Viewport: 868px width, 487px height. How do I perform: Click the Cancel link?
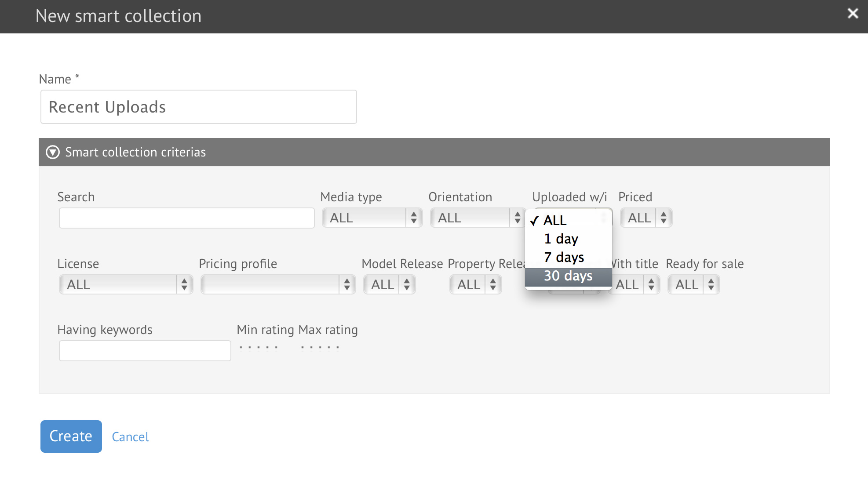130,437
